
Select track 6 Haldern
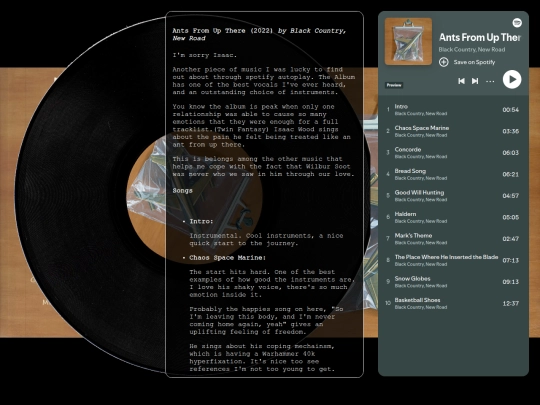tap(453, 217)
